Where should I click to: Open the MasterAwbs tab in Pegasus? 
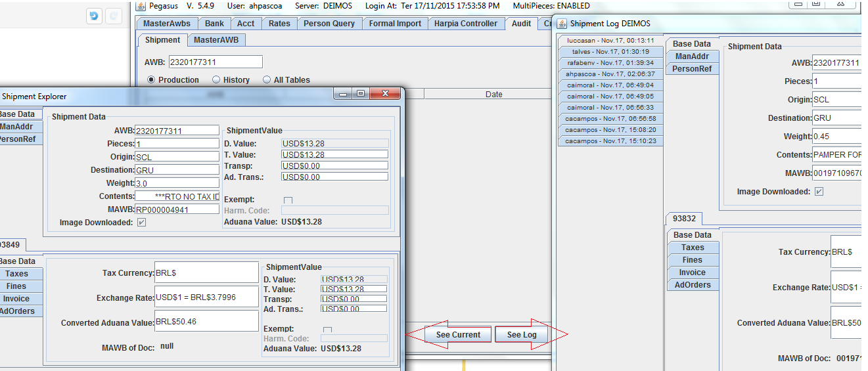coord(167,24)
